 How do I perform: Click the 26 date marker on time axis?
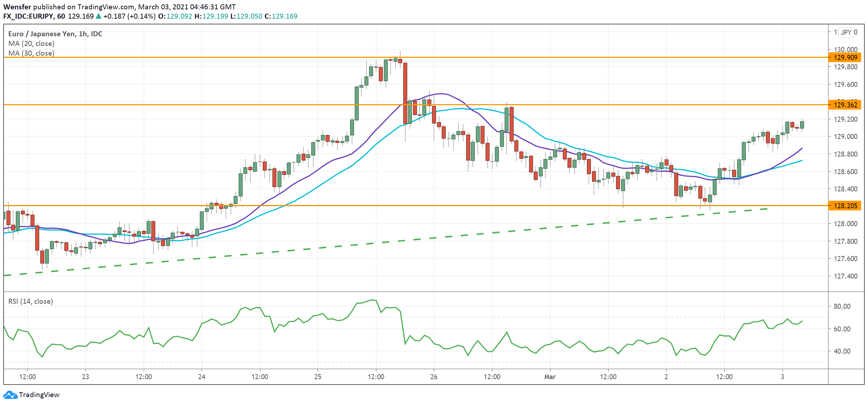point(434,377)
